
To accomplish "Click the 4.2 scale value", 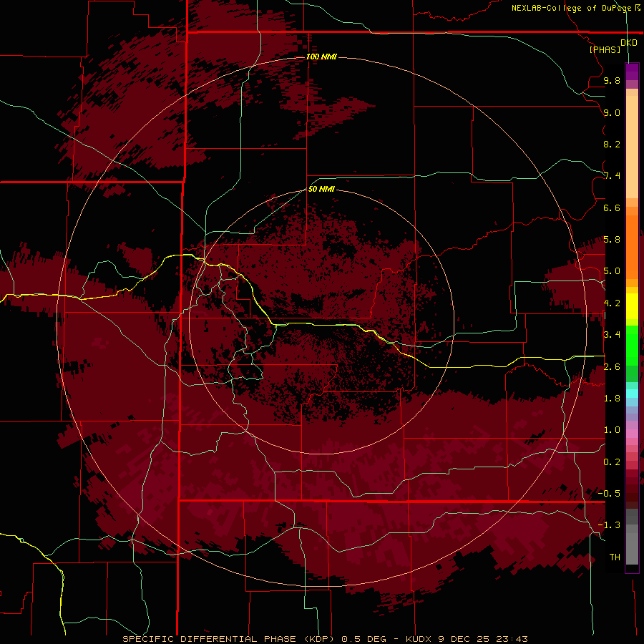I will tap(612, 303).
